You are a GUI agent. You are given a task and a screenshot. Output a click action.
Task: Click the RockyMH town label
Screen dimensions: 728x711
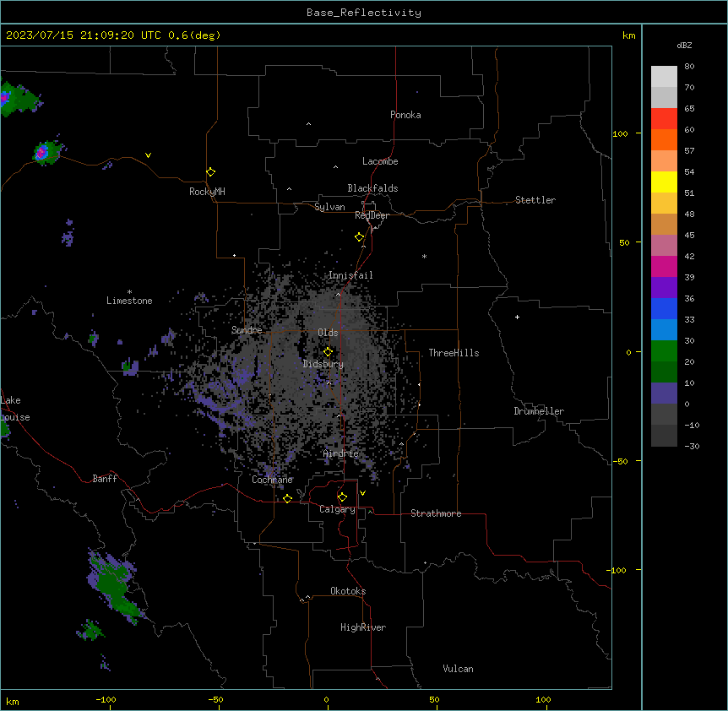click(207, 192)
